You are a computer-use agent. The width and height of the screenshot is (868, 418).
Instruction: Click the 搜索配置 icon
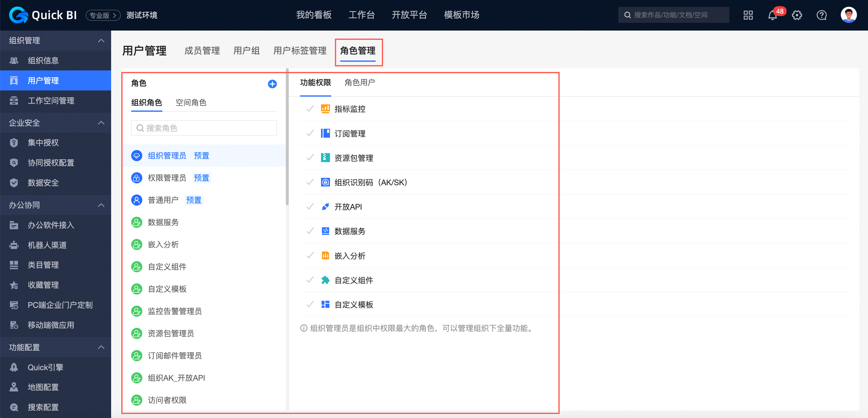point(14,407)
